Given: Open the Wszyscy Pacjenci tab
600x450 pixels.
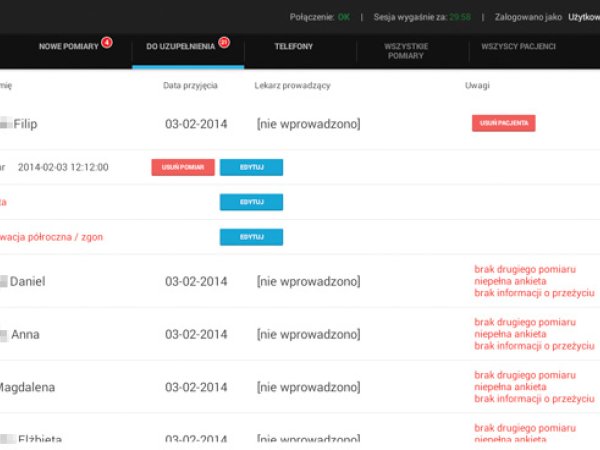Looking at the screenshot, I should click(x=518, y=47).
